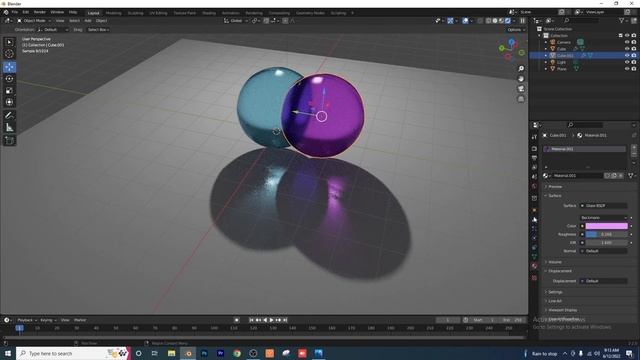Expand the Settings panel
The height and width of the screenshot is (360, 640).
pos(555,292)
